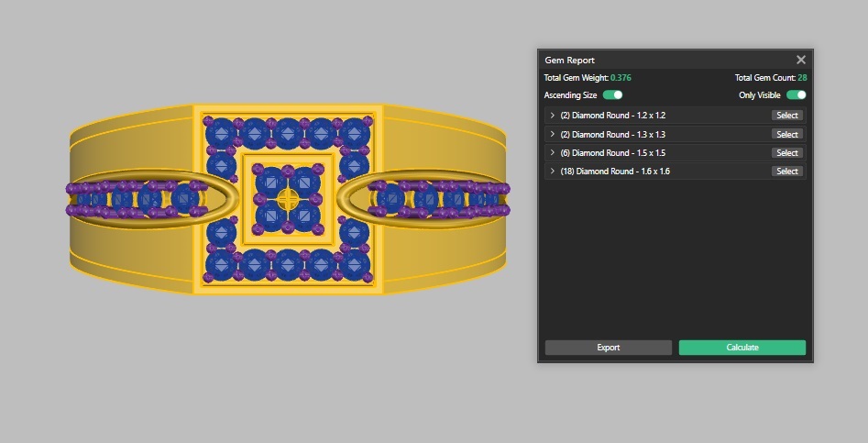Expand the Diamond Round 1.2 x 1.2 chevron
Screen dimensions: 868x443
552,116
